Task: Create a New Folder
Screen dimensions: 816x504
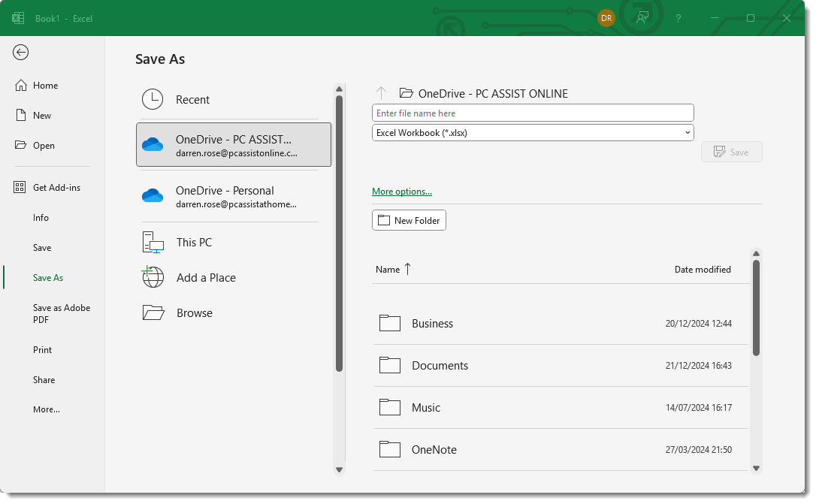Action: (409, 220)
